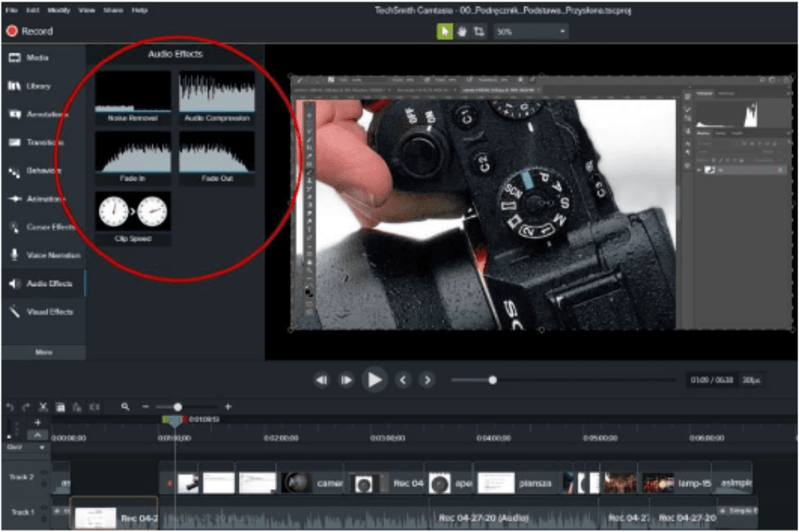
Task: Collapse the quiz track with up arrow
Action: (x=37, y=435)
